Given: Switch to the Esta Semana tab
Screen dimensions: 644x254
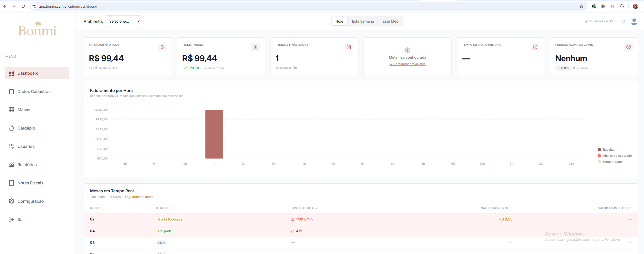Looking at the screenshot, I should [363, 21].
